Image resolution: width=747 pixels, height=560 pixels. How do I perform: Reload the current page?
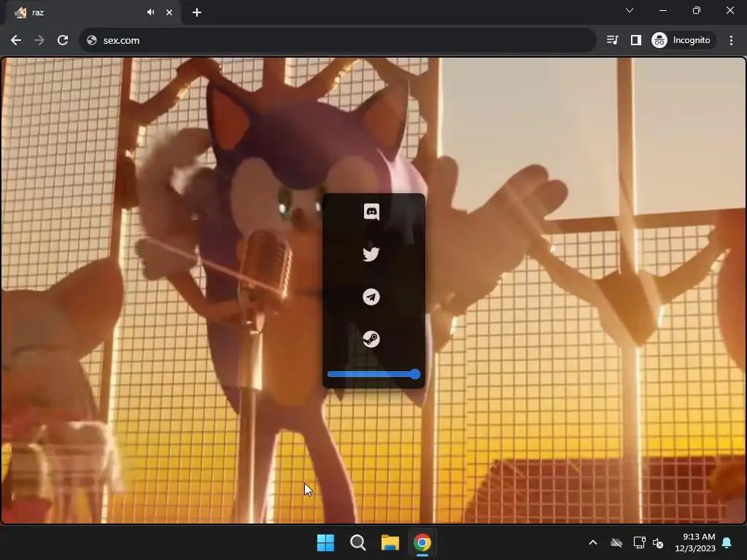tap(63, 41)
